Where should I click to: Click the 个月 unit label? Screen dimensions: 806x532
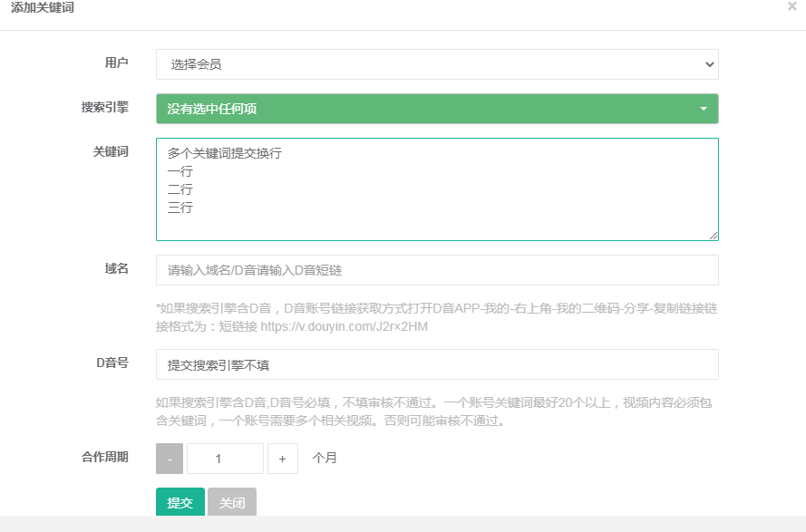click(x=325, y=458)
